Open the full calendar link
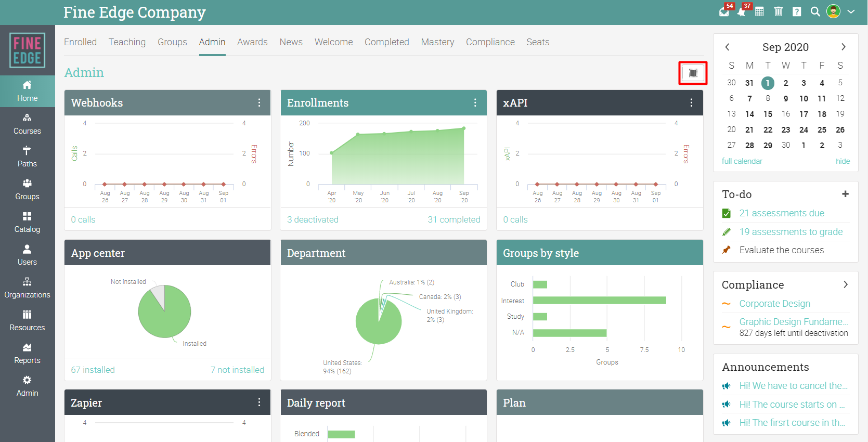 [742, 161]
